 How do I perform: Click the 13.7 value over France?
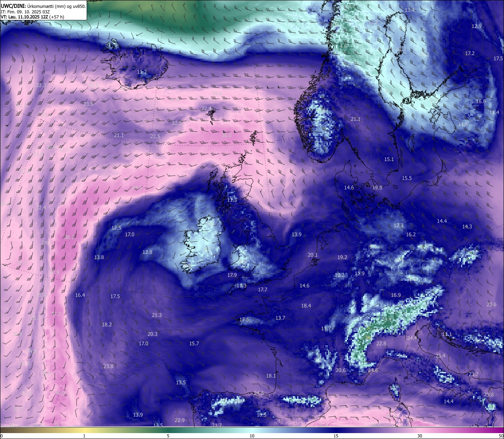(x=280, y=318)
